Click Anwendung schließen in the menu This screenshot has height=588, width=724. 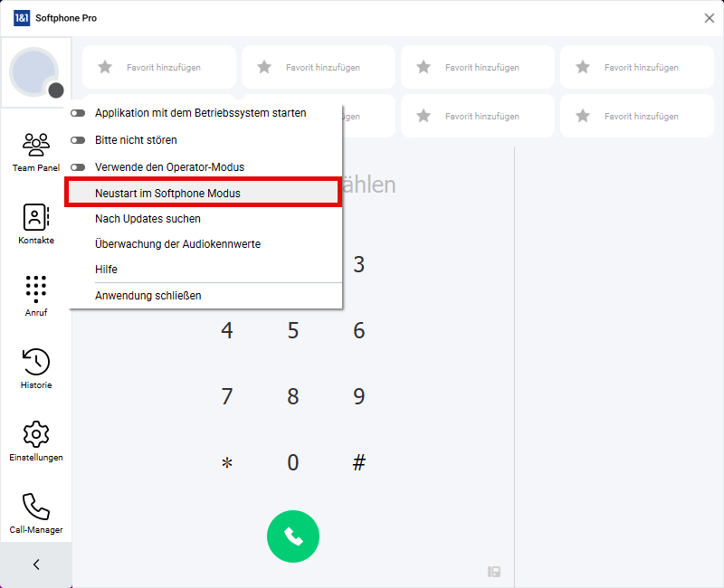pos(148,295)
